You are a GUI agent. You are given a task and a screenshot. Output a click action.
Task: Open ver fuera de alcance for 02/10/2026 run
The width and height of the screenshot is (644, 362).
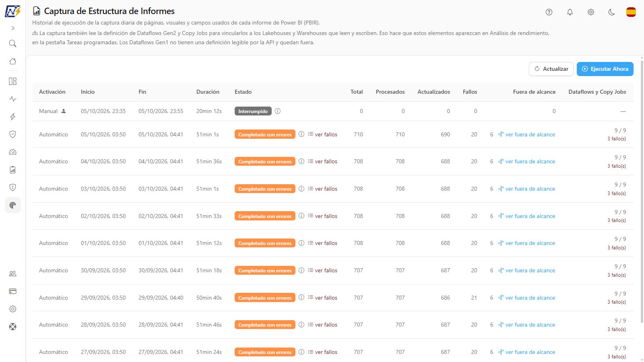tap(526, 216)
